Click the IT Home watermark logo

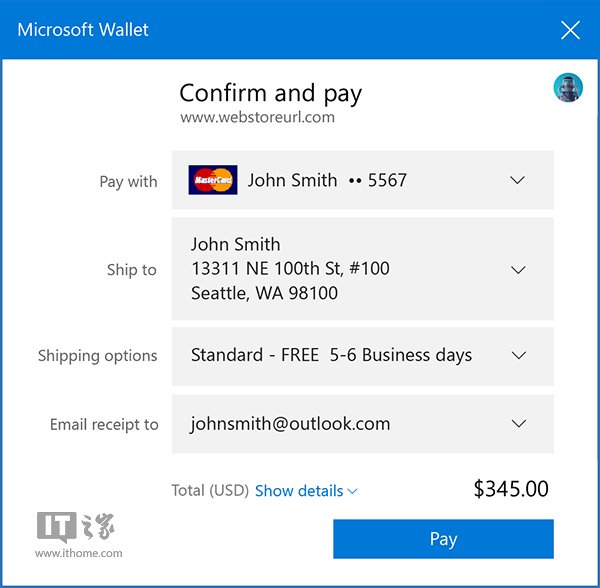point(76,527)
